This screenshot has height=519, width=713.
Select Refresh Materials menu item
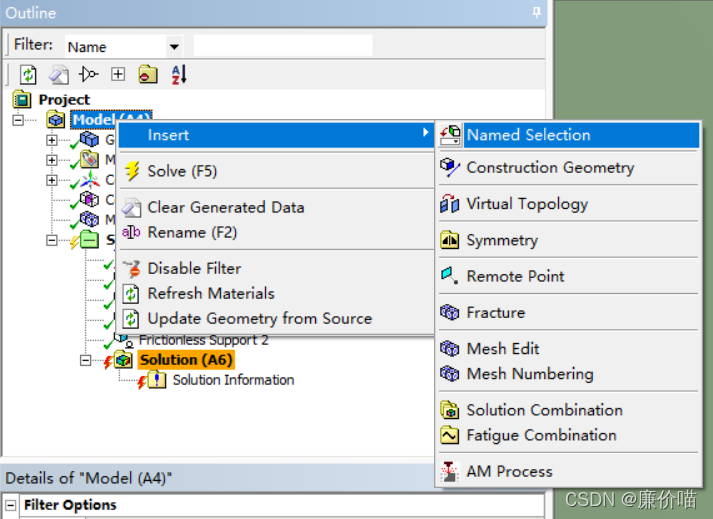[x=276, y=293]
